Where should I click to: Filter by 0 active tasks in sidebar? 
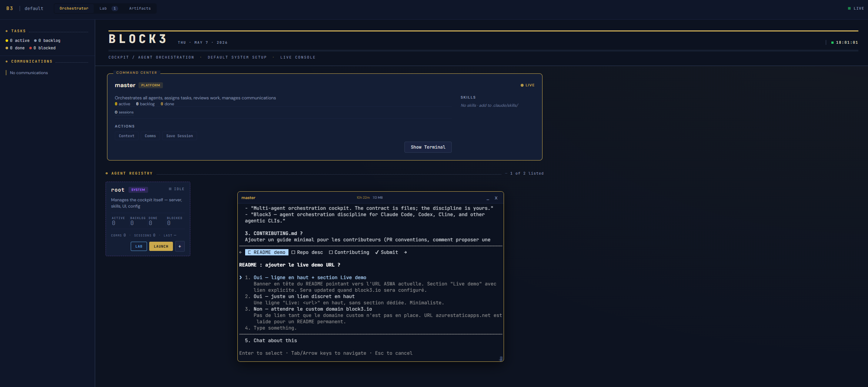(x=17, y=40)
